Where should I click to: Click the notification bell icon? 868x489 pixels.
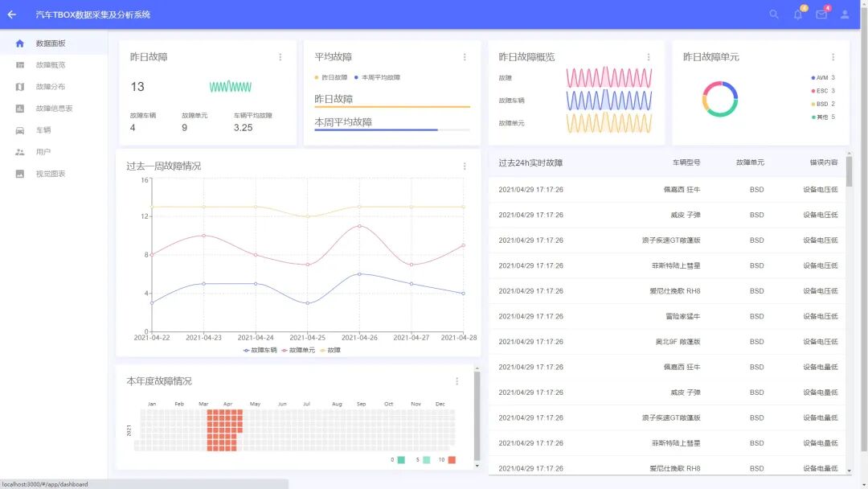pos(797,14)
